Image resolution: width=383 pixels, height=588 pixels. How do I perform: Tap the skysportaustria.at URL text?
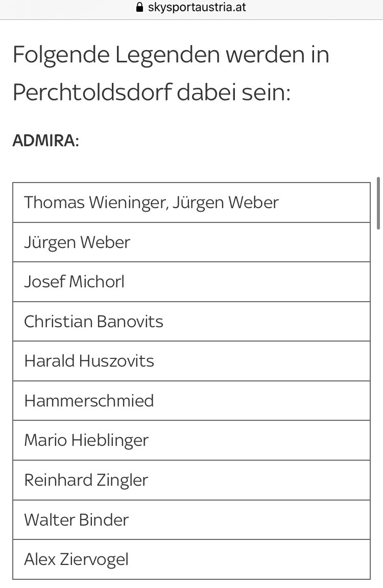pos(197,7)
